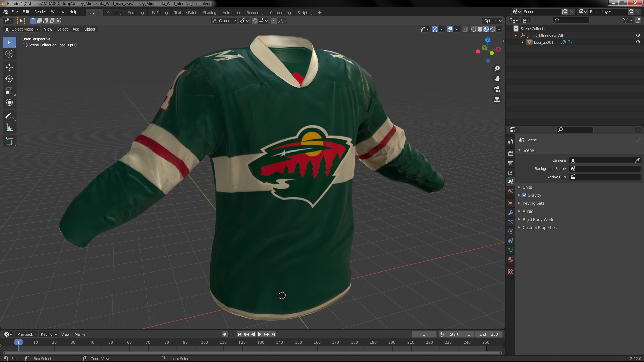The width and height of the screenshot is (644, 362).
Task: Click the viewport Zoom magnifier gizmo
Action: pos(497,69)
